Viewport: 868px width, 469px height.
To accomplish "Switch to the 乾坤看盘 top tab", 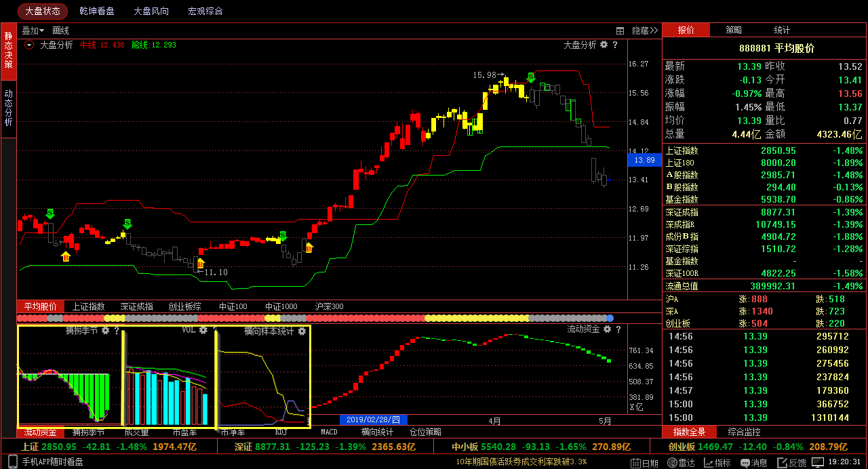I will click(x=97, y=12).
